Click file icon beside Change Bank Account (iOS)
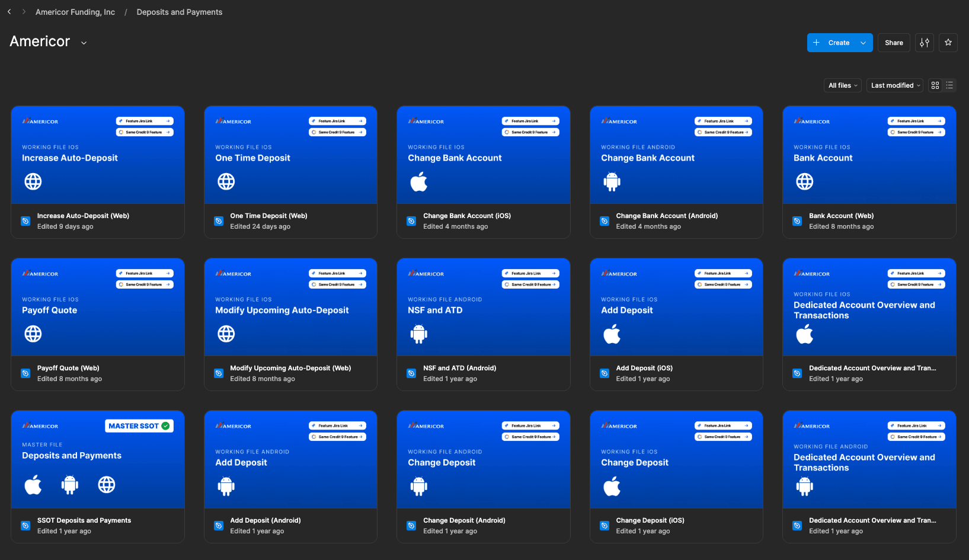The image size is (969, 560). tap(411, 221)
